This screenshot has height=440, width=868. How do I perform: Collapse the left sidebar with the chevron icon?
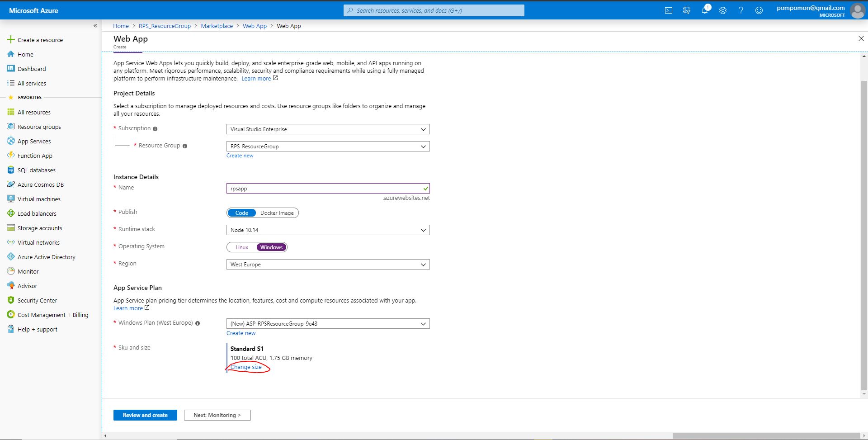click(95, 26)
